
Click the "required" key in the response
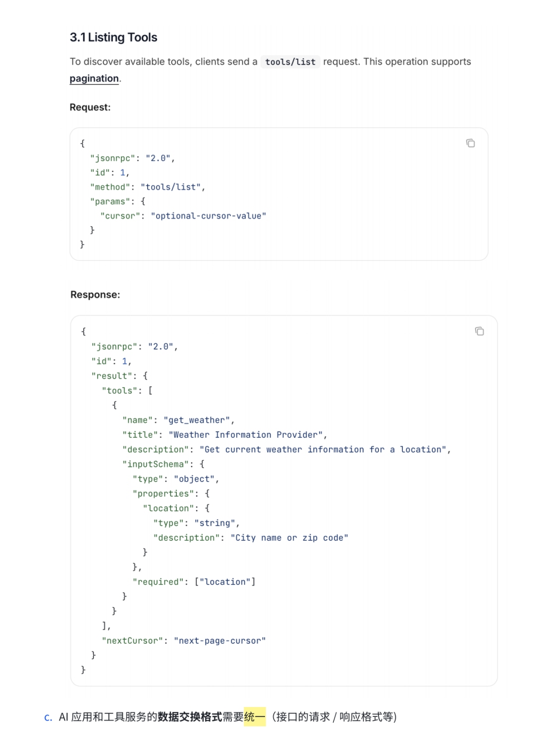tap(158, 582)
